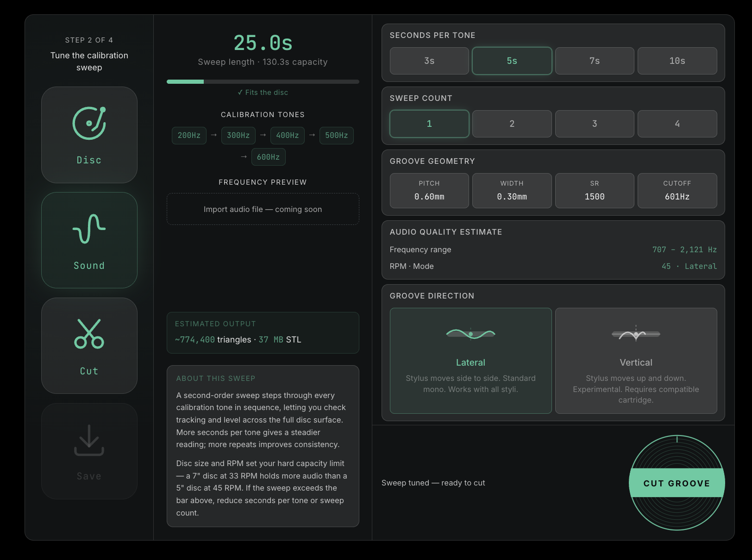Click the sweep length capacity bar

[x=263, y=81]
